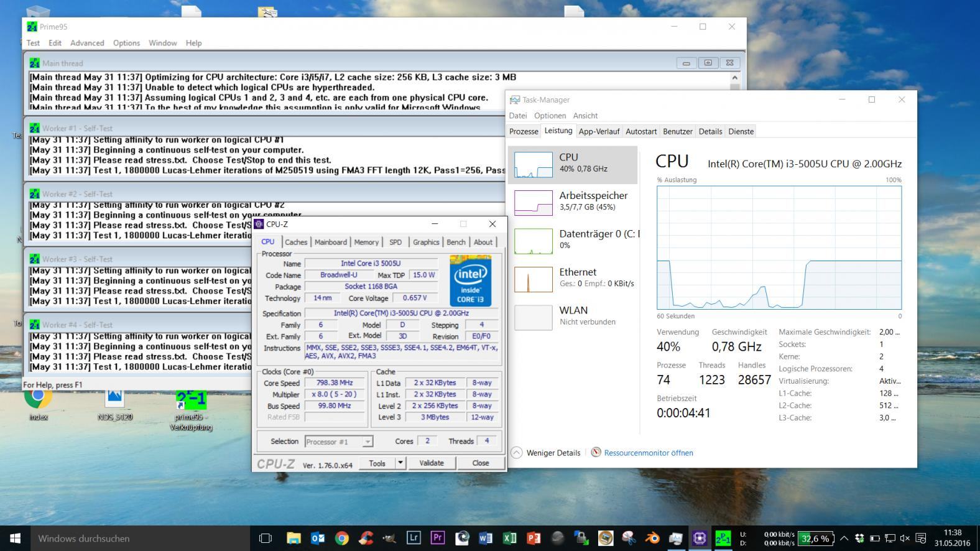Screen dimensions: 980x551
Task: Open Action Center notifications
Action: point(921,539)
